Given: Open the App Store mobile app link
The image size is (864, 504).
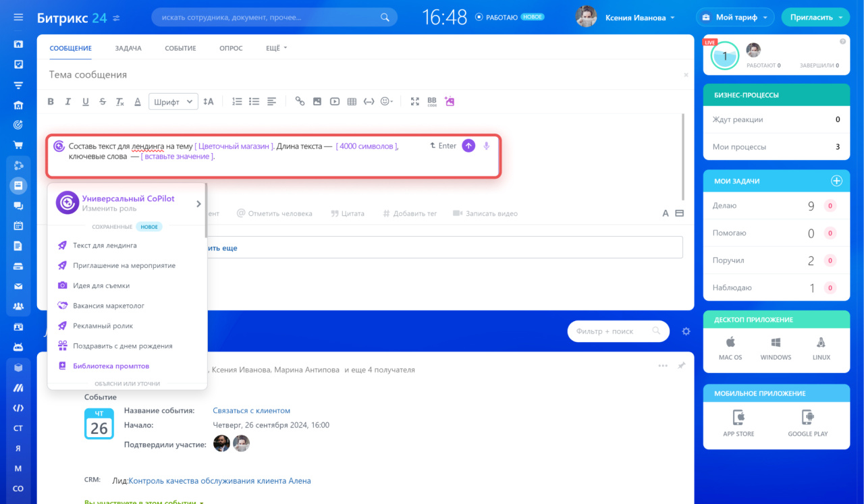Looking at the screenshot, I should point(738,423).
